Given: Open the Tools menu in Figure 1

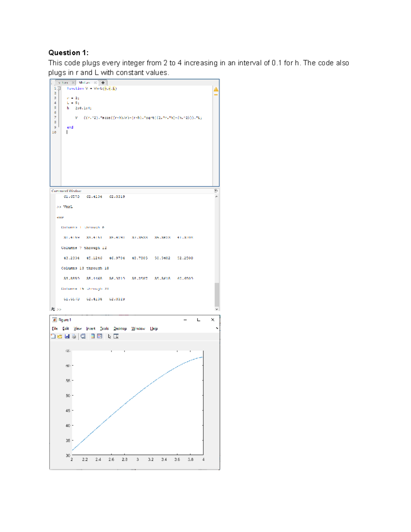Looking at the screenshot, I should [x=104, y=329].
